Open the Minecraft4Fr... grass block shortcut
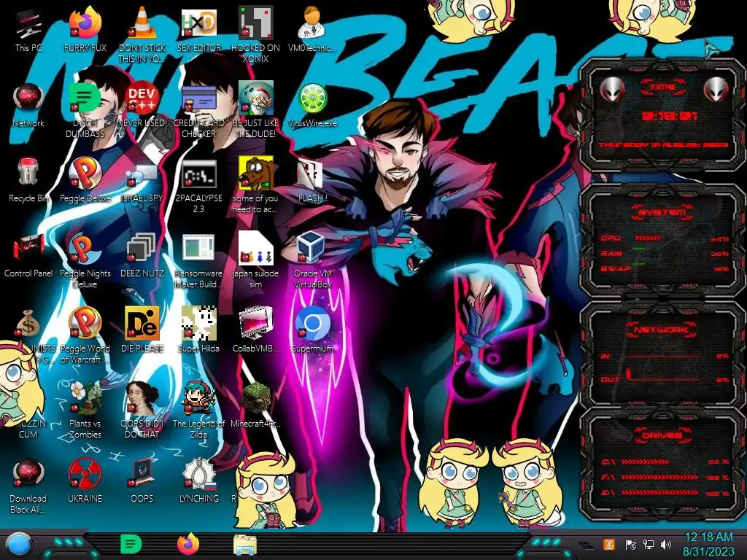Viewport: 747px width, 560px height. tap(256, 405)
